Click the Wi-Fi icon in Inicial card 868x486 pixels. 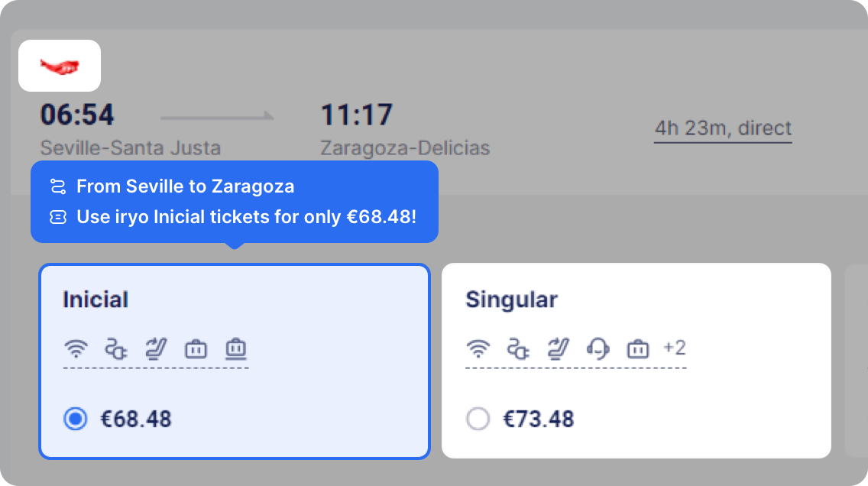[x=76, y=349]
